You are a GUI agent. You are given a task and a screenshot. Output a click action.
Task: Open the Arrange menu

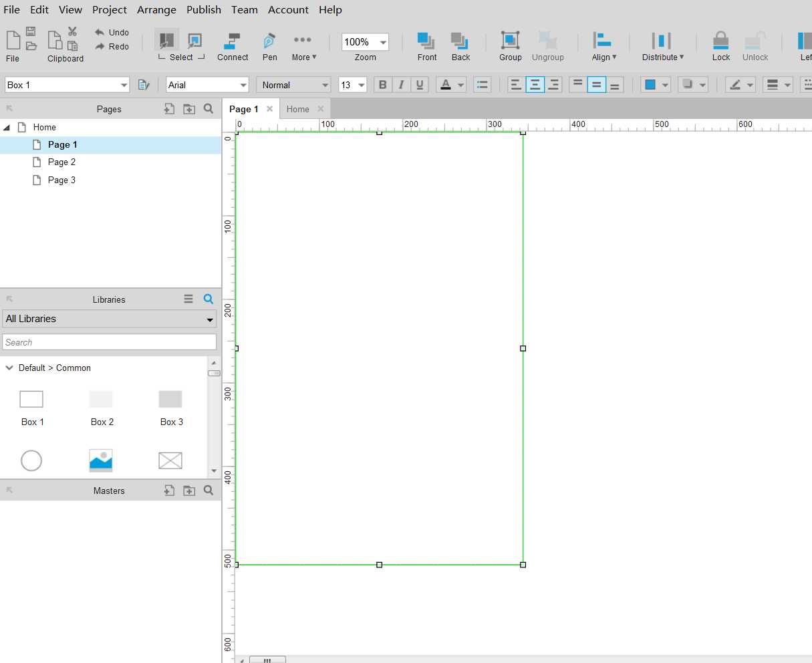pos(156,9)
